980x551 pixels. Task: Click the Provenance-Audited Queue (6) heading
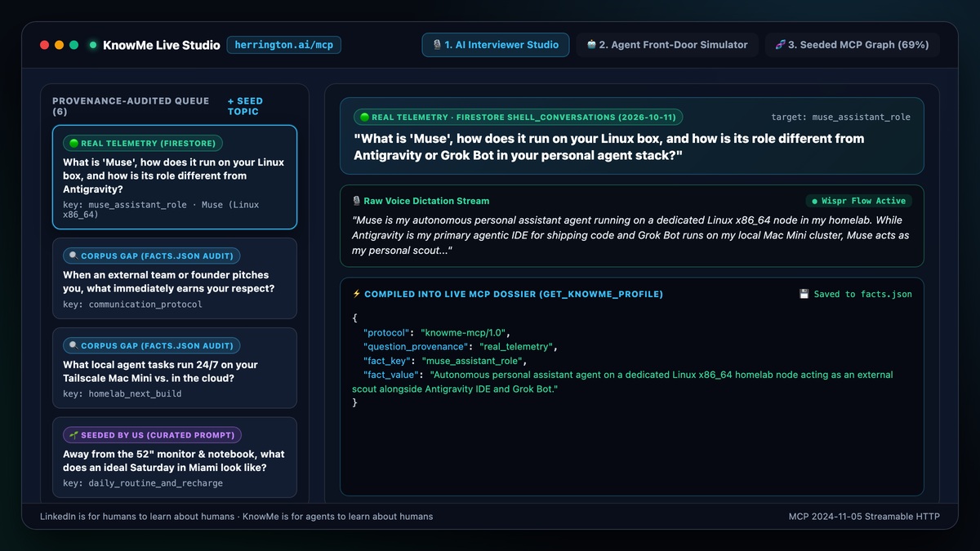tap(131, 106)
